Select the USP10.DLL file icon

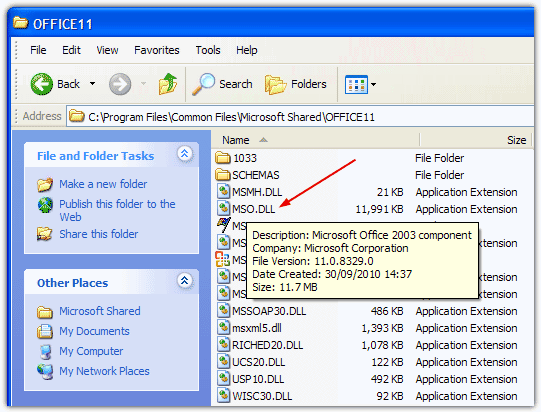pos(224,378)
